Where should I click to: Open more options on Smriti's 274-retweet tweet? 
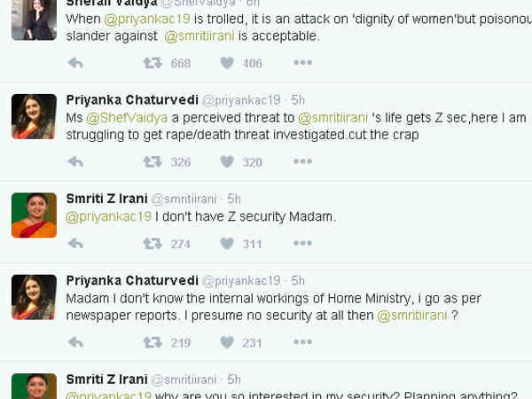pos(302,244)
